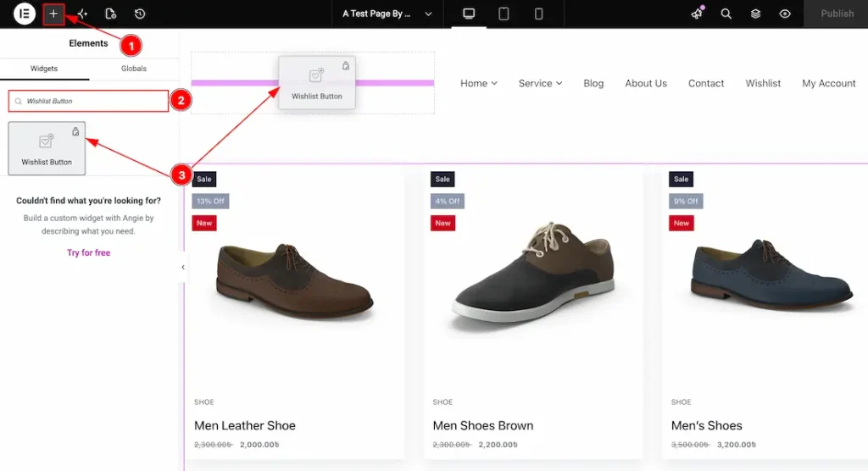The image size is (868, 471).
Task: Click the Elements panel heading
Action: 88,43
